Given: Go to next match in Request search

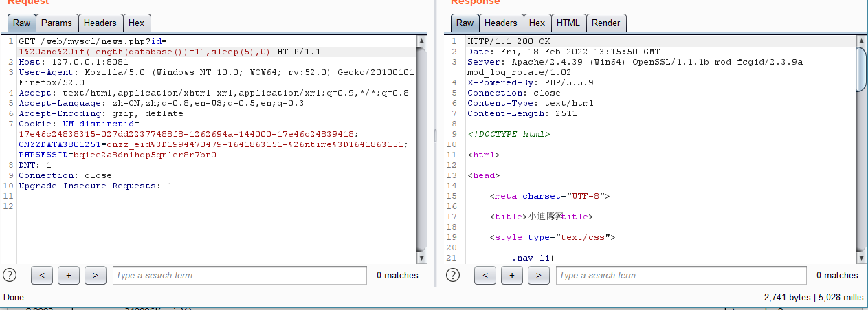Looking at the screenshot, I should 96,275.
